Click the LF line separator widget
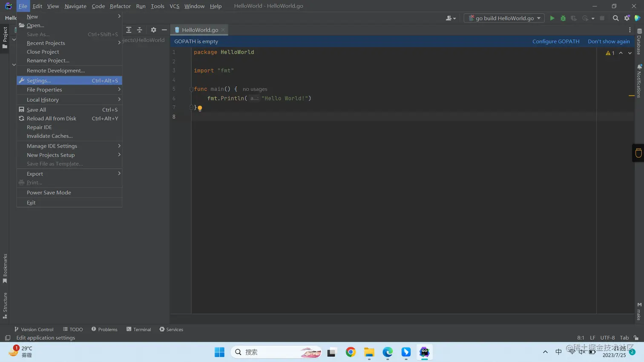 click(592, 338)
